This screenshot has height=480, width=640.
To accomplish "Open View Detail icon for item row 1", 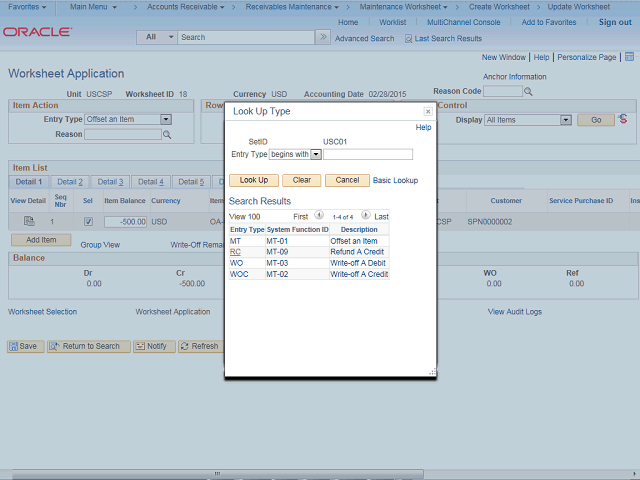I will pyautogui.click(x=28, y=220).
